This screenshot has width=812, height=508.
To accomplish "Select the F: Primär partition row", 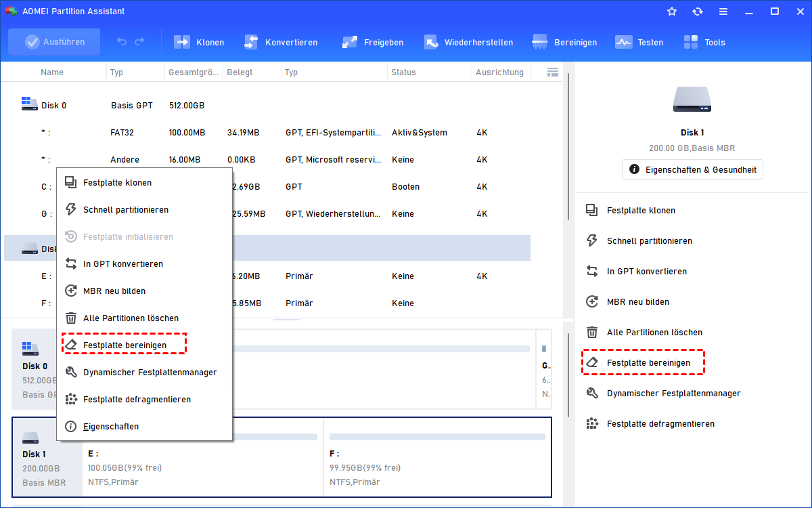I will tap(267, 303).
